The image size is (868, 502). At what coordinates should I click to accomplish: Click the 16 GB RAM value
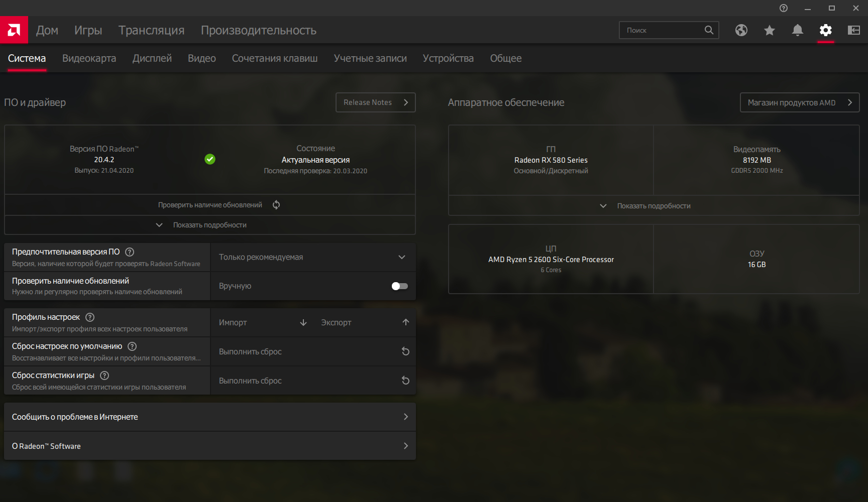pyautogui.click(x=757, y=265)
